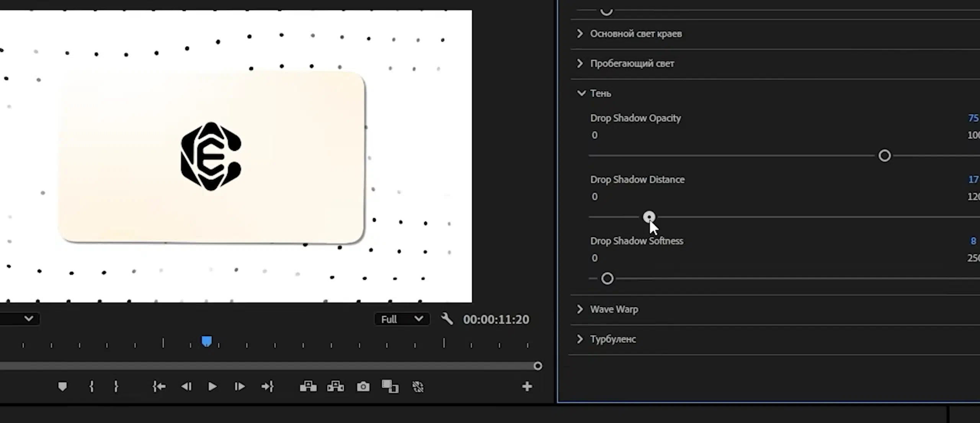Collapse the Тень section
Viewport: 980px width, 423px height.
click(x=581, y=93)
